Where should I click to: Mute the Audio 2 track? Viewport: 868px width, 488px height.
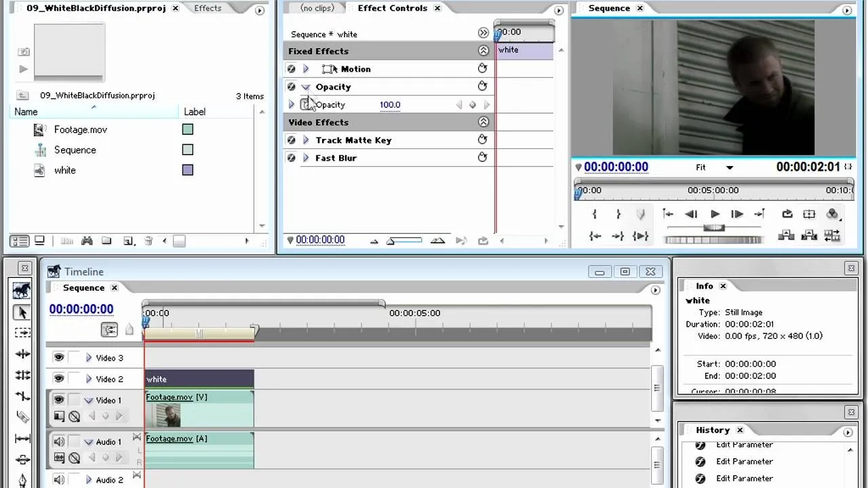click(x=59, y=480)
